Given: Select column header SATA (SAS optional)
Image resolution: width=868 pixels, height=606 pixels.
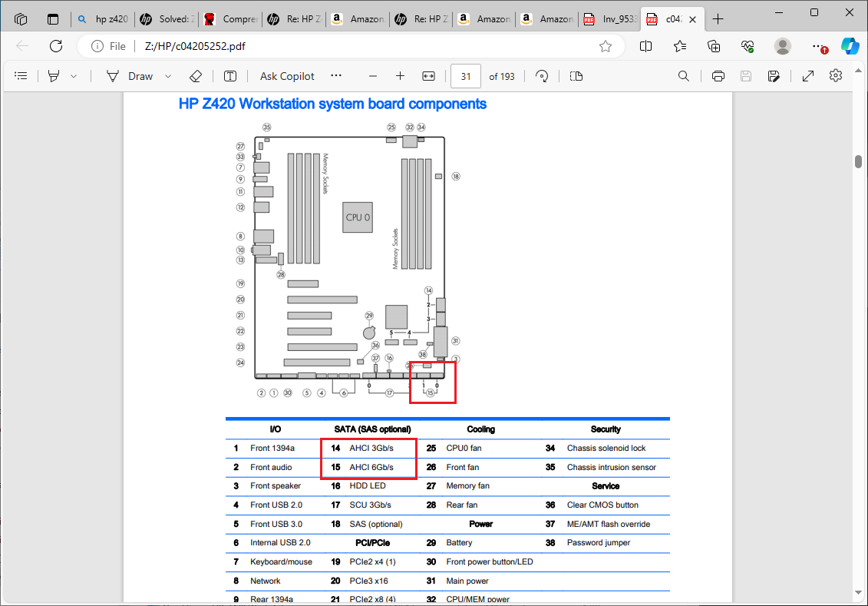Looking at the screenshot, I should (x=372, y=429).
